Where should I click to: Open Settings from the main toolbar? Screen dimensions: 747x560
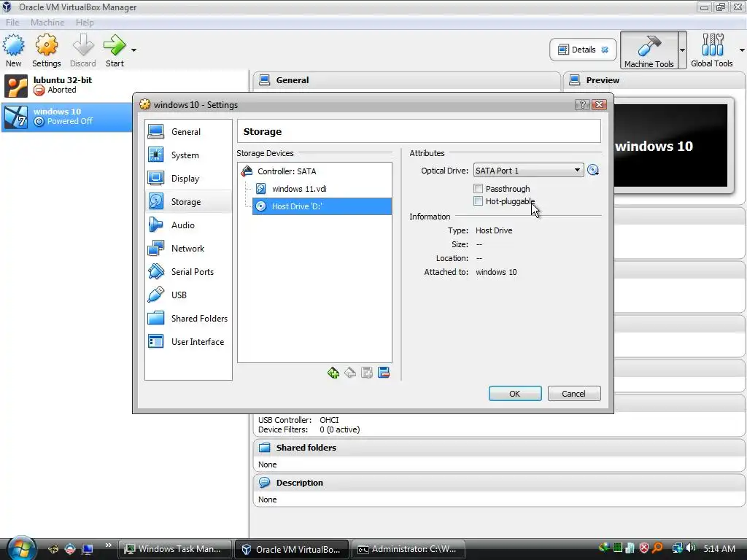click(x=46, y=50)
